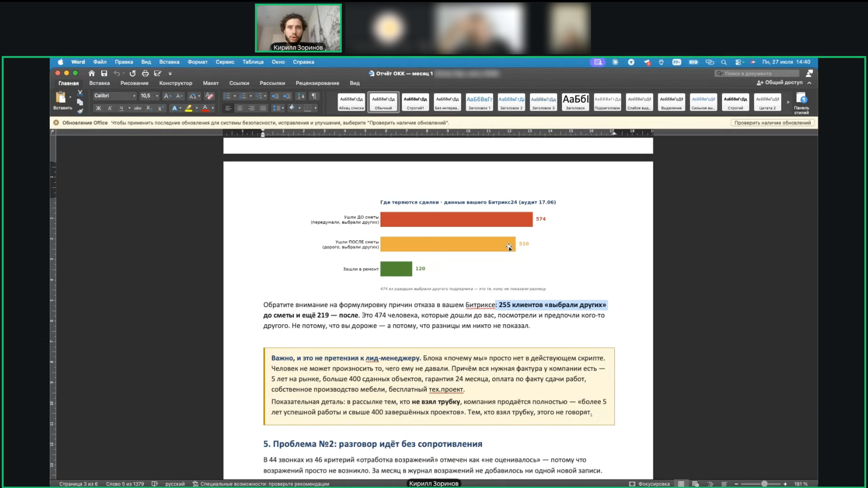This screenshot has height=488, width=868.
Task: Click Проверить наличие обновлений button
Action: click(x=773, y=123)
